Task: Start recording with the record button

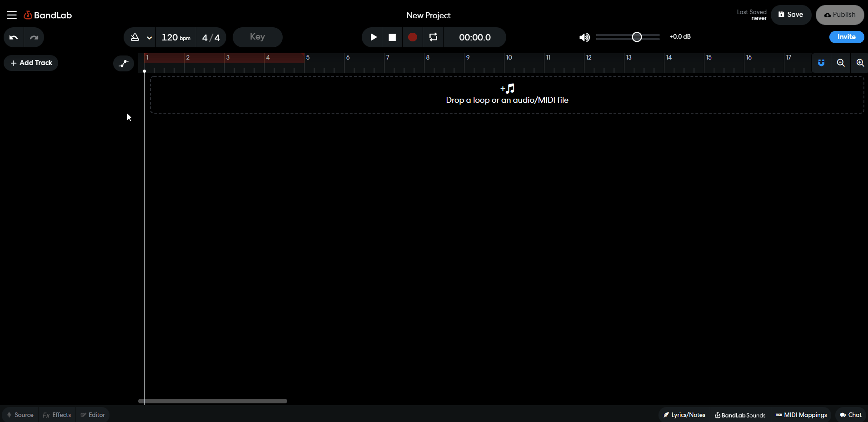Action: (x=412, y=37)
